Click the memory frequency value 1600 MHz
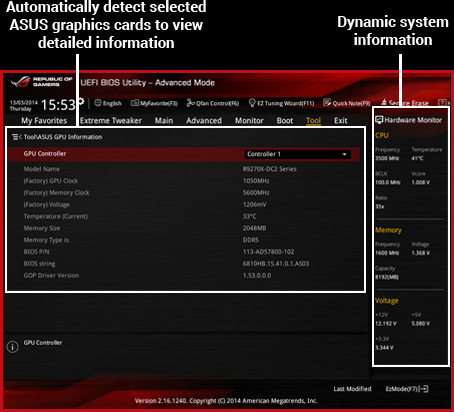The width and height of the screenshot is (454, 412). 387,253
